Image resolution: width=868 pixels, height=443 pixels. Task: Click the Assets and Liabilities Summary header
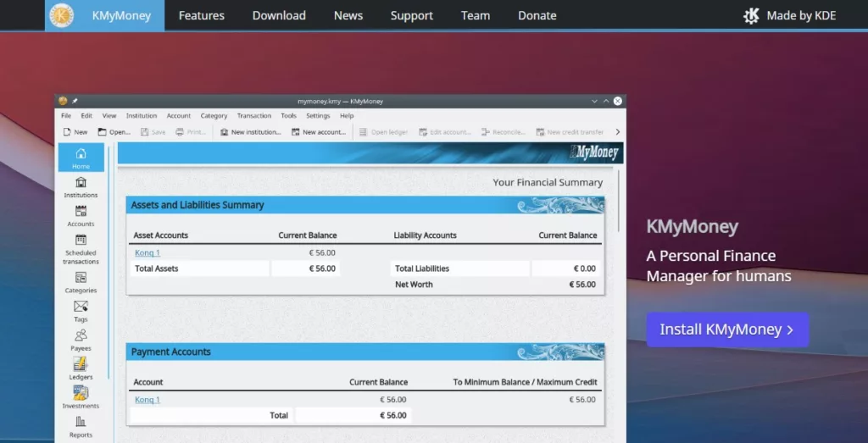tap(365, 205)
